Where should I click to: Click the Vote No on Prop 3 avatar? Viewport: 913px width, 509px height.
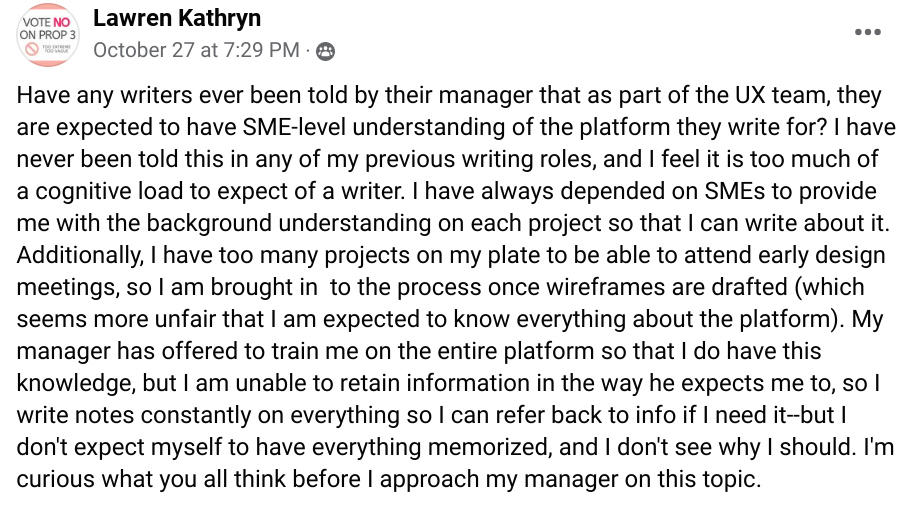[48, 35]
